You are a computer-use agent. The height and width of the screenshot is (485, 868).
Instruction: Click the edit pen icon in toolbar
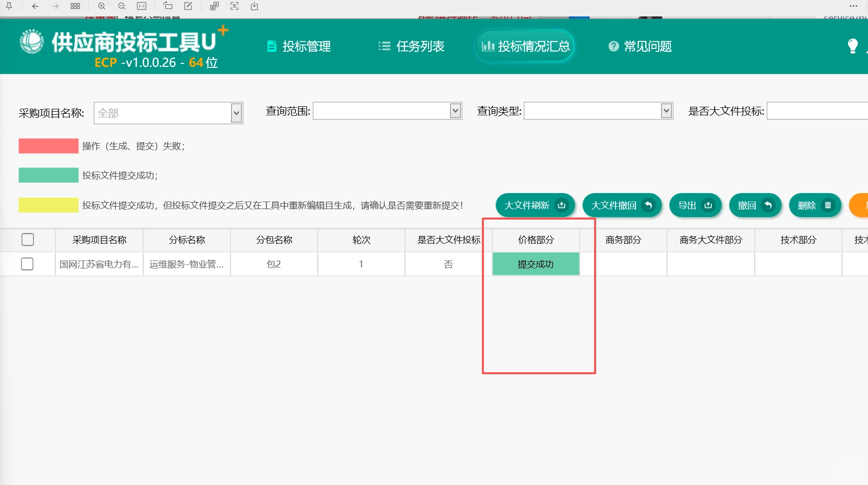pyautogui.click(x=189, y=6)
